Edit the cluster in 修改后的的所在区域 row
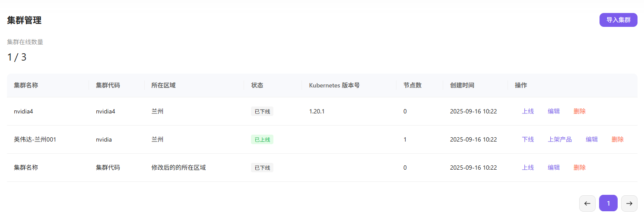644x213 pixels. (x=554, y=168)
